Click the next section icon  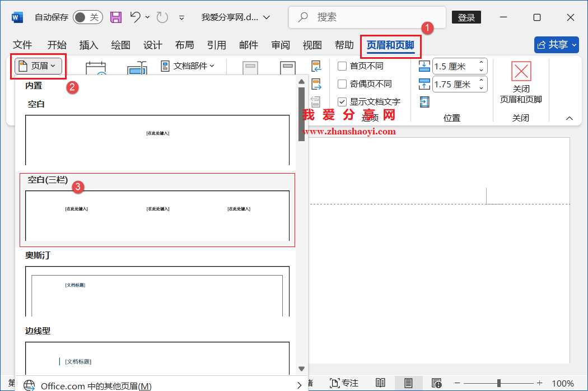pos(316,85)
